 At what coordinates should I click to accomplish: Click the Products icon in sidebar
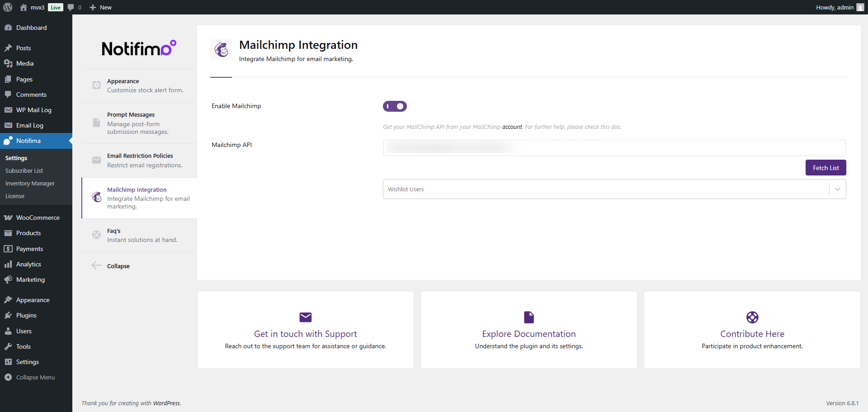(x=8, y=233)
